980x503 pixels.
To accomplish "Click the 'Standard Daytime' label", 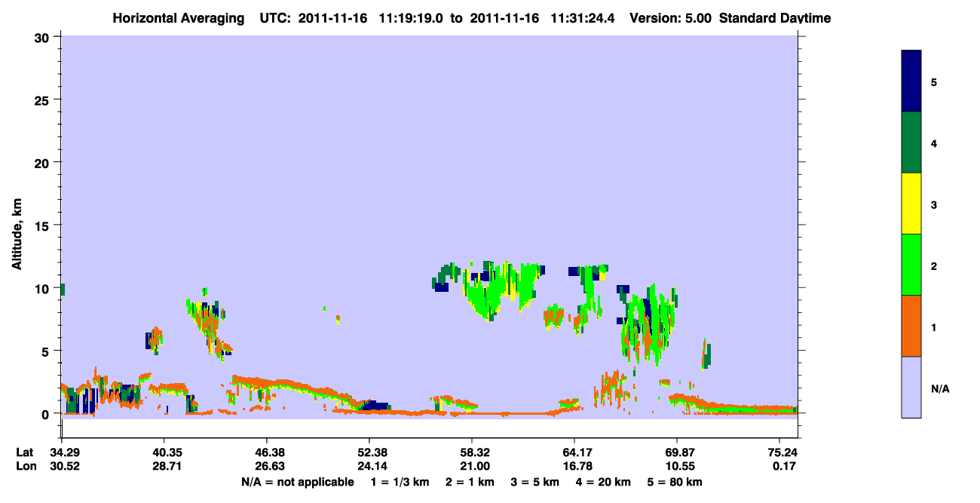I will (775, 18).
